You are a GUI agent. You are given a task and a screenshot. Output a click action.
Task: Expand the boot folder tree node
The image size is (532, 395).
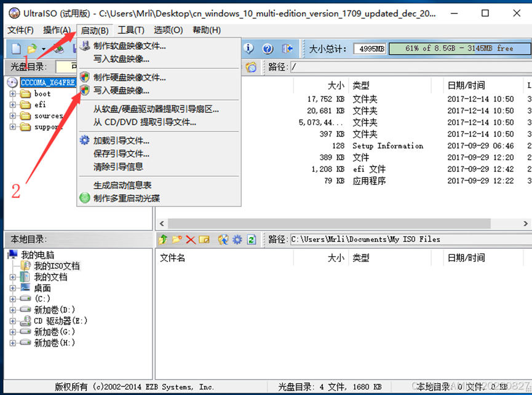12,93
